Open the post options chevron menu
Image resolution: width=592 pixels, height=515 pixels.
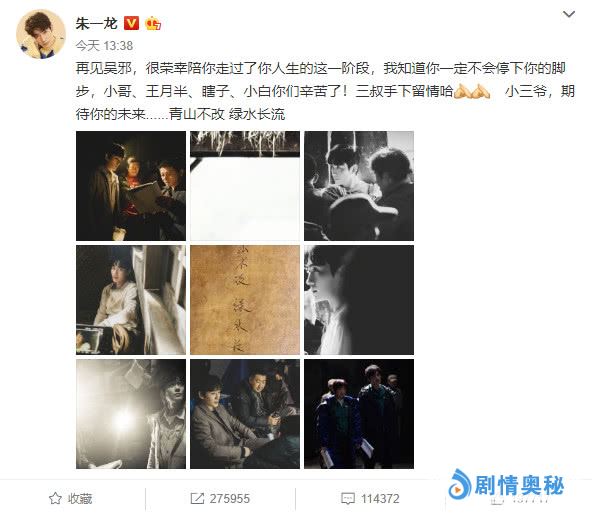(x=569, y=14)
